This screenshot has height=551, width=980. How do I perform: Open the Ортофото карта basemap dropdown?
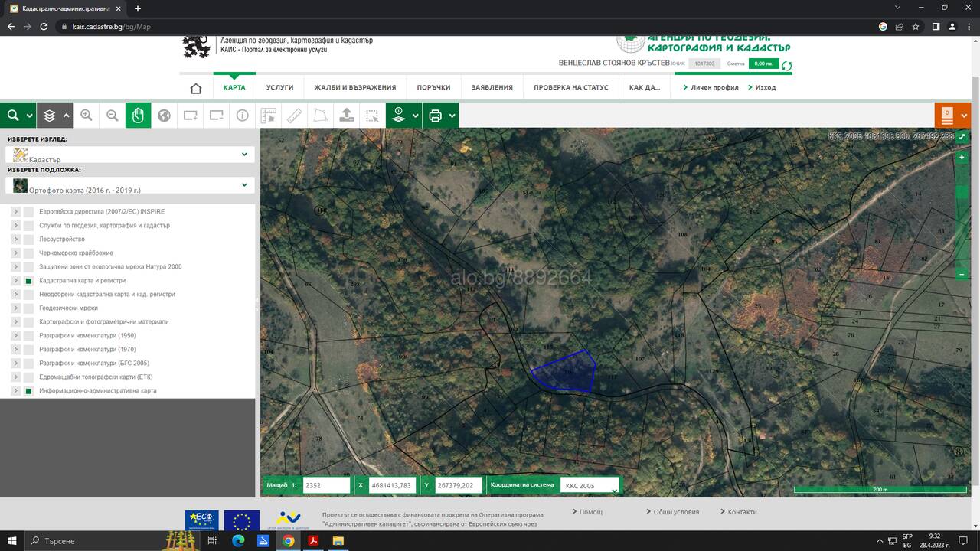click(x=130, y=185)
